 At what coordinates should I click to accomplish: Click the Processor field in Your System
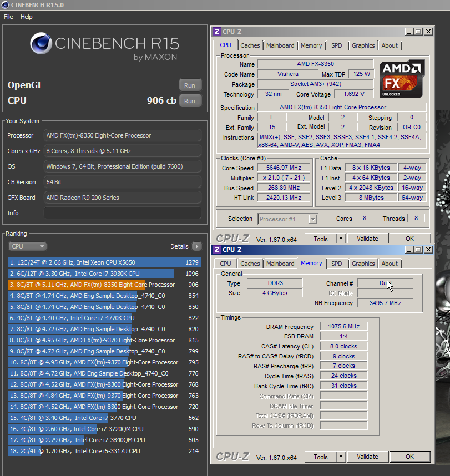[x=123, y=135]
